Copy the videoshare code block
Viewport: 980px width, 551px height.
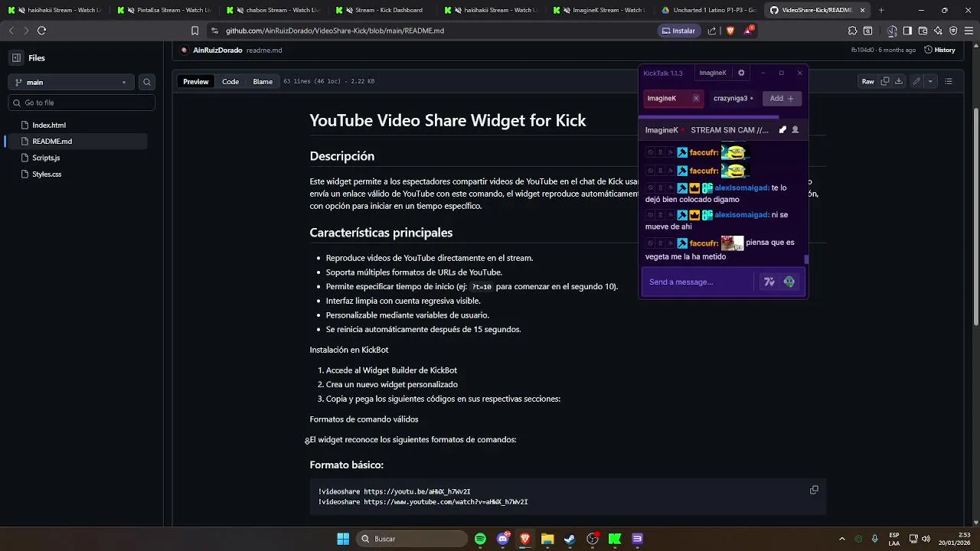point(814,490)
